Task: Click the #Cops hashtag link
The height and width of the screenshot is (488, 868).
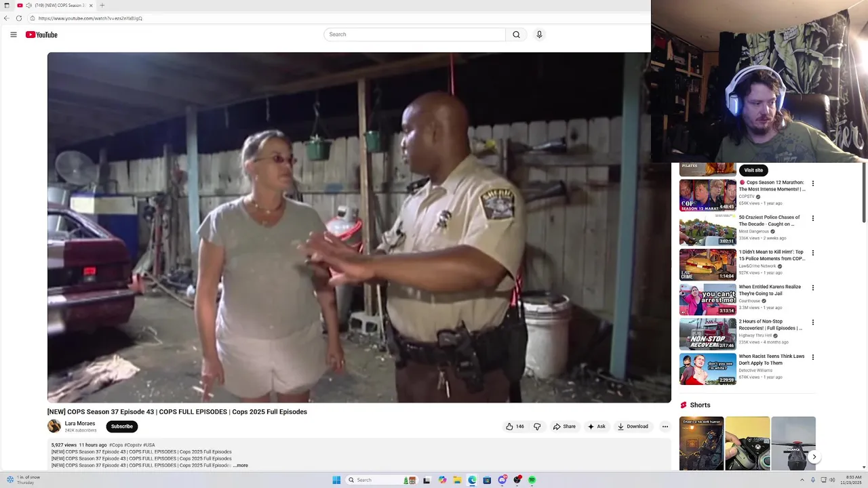Action: pyautogui.click(x=116, y=445)
